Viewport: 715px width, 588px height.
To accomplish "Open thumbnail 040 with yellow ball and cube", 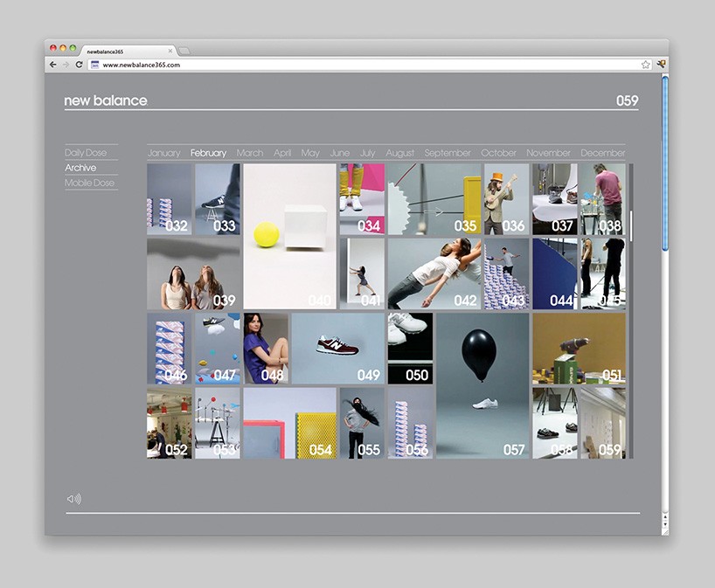I will tap(289, 237).
